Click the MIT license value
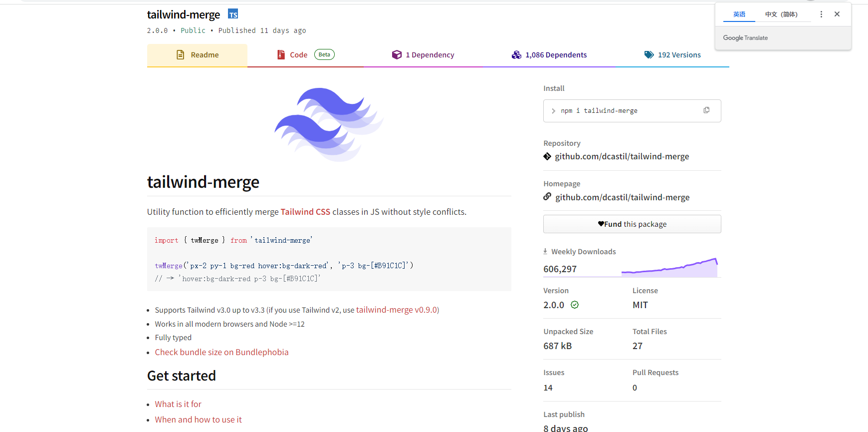 point(640,305)
